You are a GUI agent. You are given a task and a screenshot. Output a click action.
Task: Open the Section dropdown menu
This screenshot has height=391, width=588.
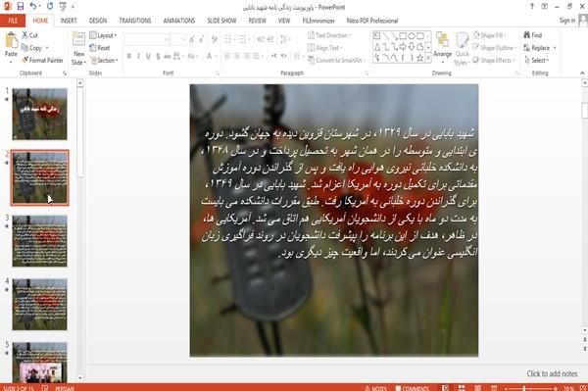point(104,60)
